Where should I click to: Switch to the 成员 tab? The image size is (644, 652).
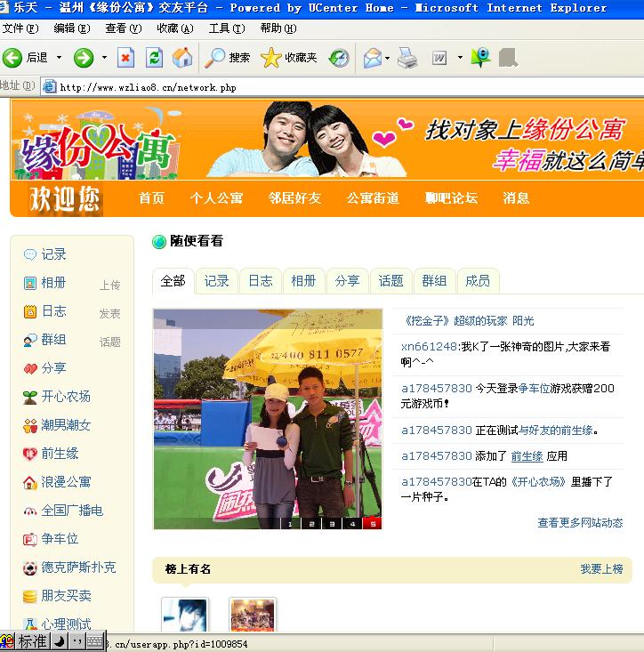(478, 281)
